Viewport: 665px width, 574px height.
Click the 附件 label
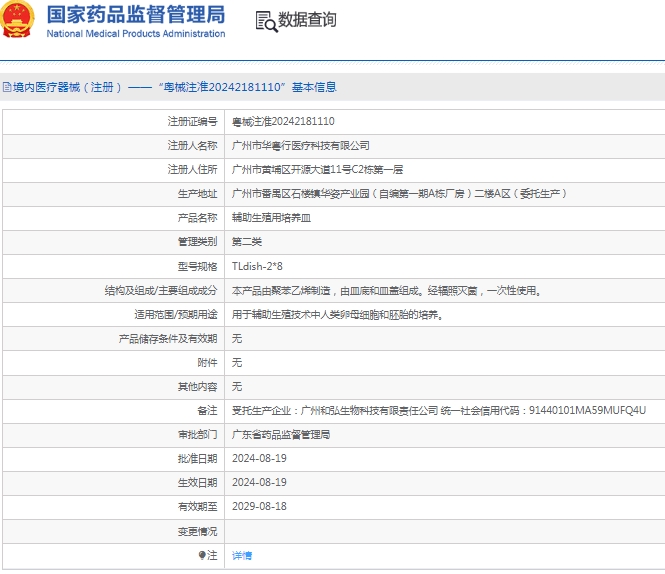pyautogui.click(x=207, y=363)
